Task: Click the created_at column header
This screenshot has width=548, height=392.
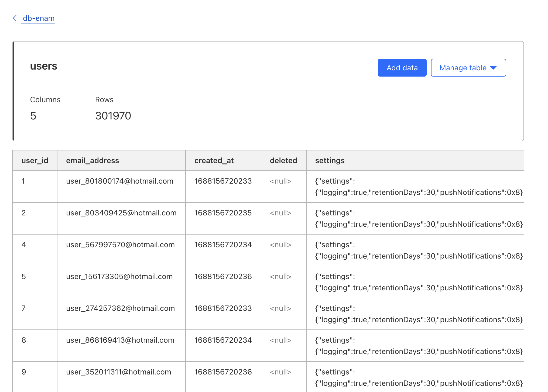Action: [x=214, y=160]
